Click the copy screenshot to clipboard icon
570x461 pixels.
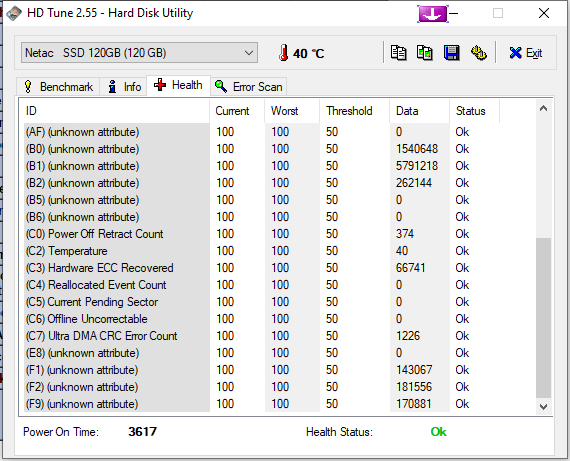pos(425,53)
